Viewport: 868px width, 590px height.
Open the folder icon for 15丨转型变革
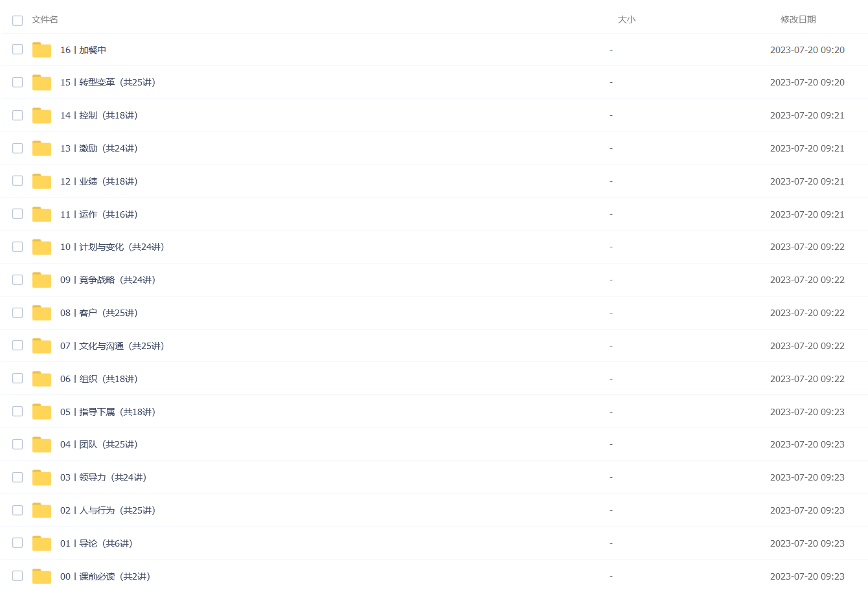pos(41,82)
